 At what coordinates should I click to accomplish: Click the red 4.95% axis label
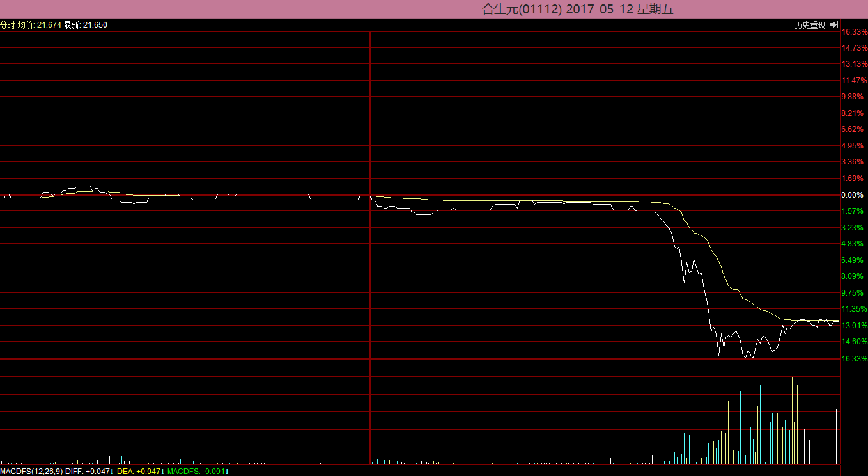pos(853,146)
